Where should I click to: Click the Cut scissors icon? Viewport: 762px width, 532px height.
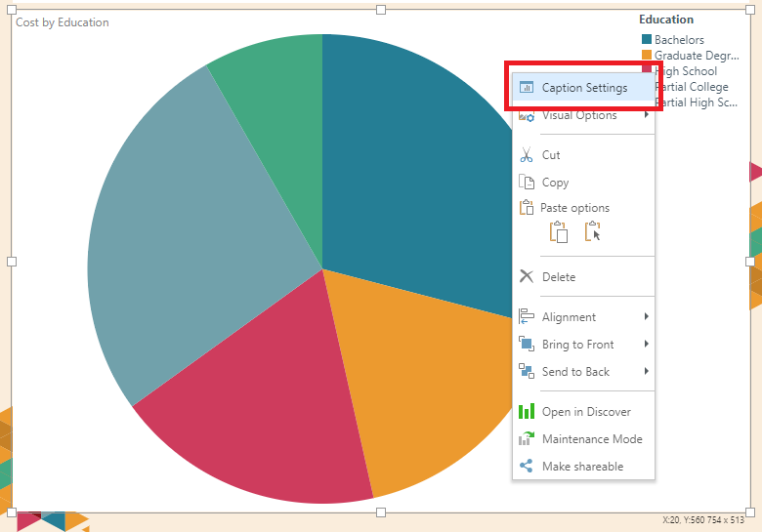pyautogui.click(x=527, y=155)
